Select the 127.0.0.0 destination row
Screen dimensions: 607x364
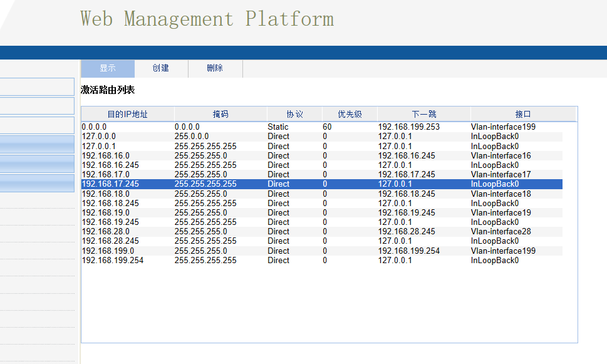322,137
